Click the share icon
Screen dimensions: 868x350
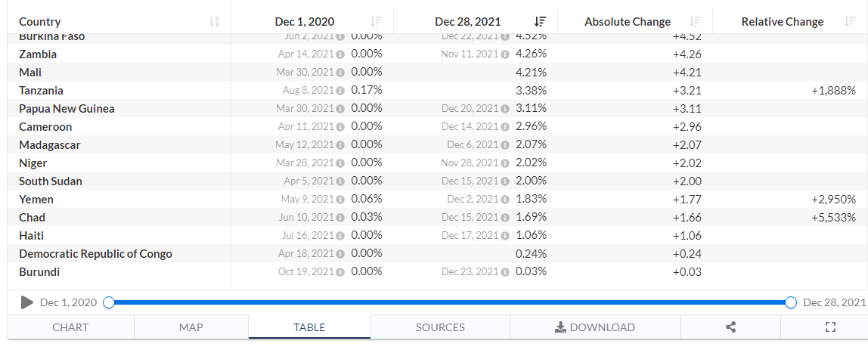click(x=730, y=327)
